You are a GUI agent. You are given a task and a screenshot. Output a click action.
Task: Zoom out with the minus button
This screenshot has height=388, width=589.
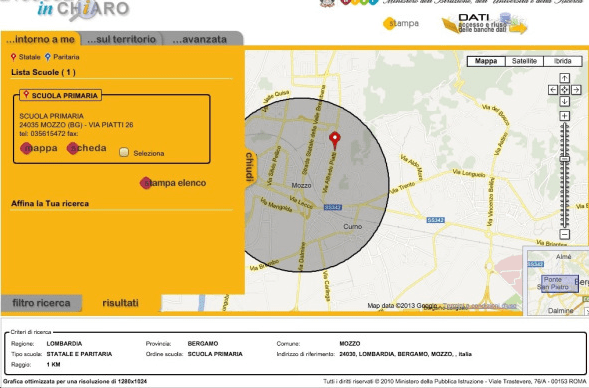[565, 234]
